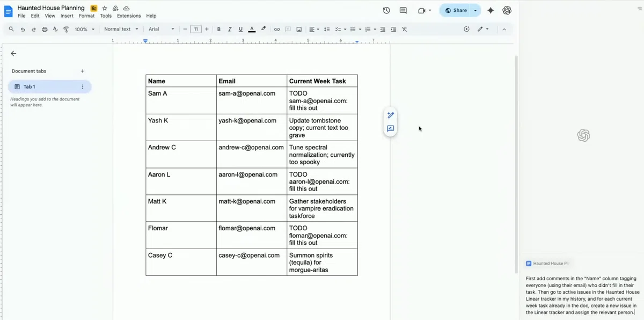Viewport: 644px width, 320px height.
Task: Open the text color picker
Action: (x=252, y=30)
